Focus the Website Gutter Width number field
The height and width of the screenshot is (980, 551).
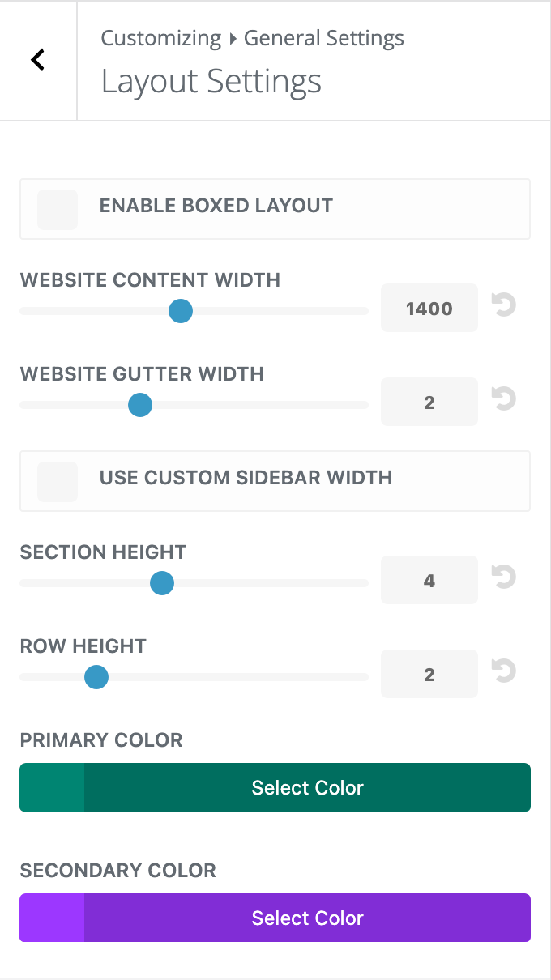pos(429,403)
